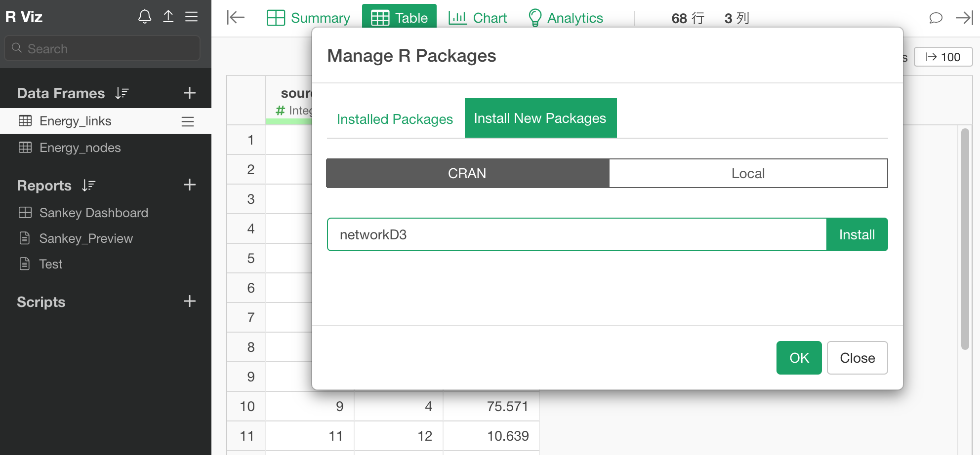This screenshot has width=980, height=455.
Task: Sort reports using the Reports sort icon
Action: [x=88, y=185]
